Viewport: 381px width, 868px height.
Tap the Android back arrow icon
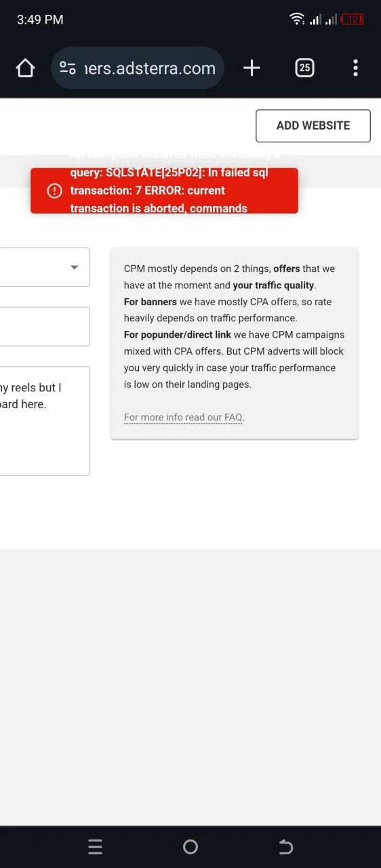pos(285,846)
